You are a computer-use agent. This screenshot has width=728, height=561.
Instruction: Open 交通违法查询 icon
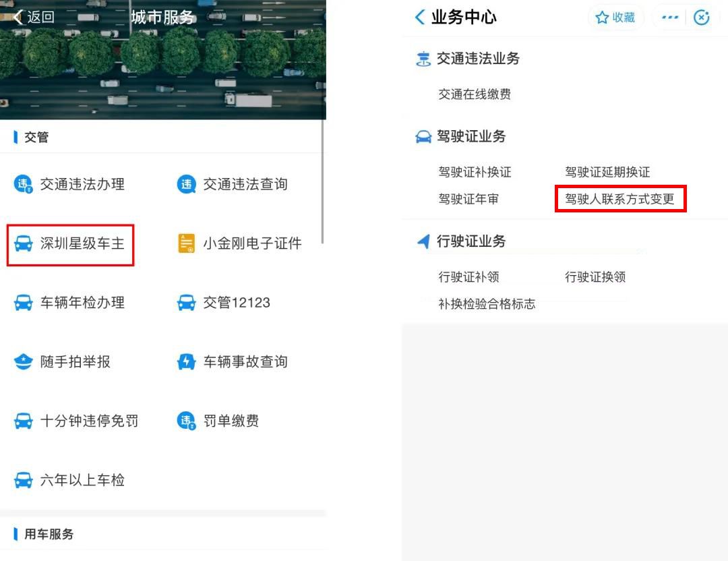(186, 184)
